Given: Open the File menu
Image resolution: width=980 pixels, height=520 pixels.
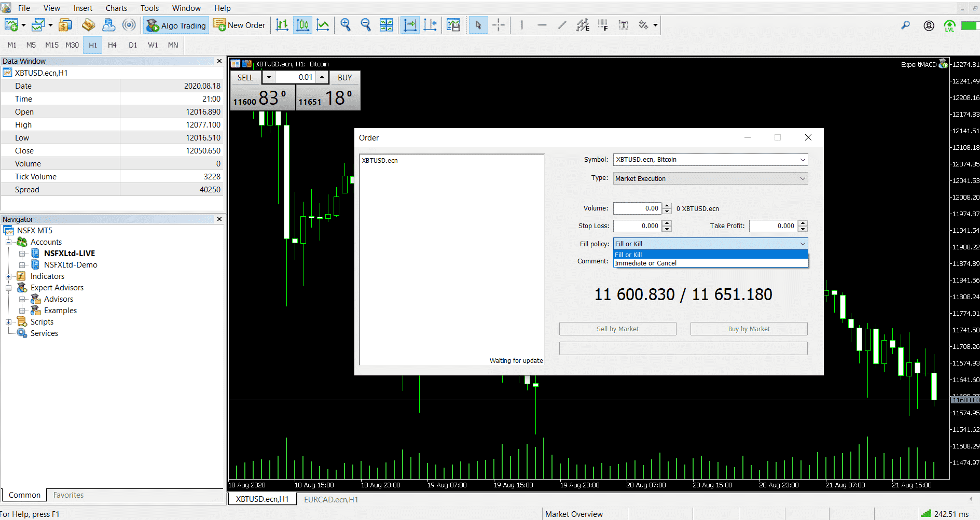Looking at the screenshot, I should (x=24, y=8).
